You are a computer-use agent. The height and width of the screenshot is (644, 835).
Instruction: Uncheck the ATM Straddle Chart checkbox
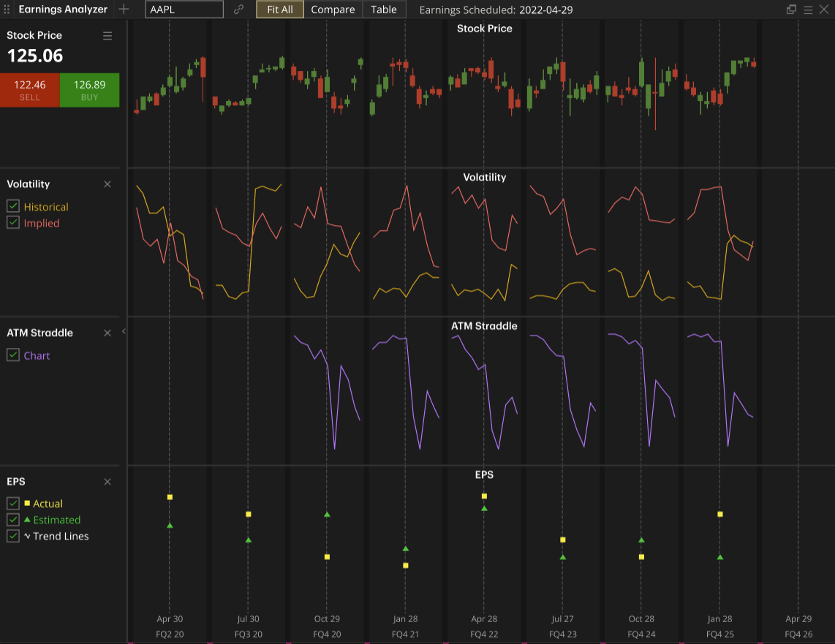pos(12,355)
